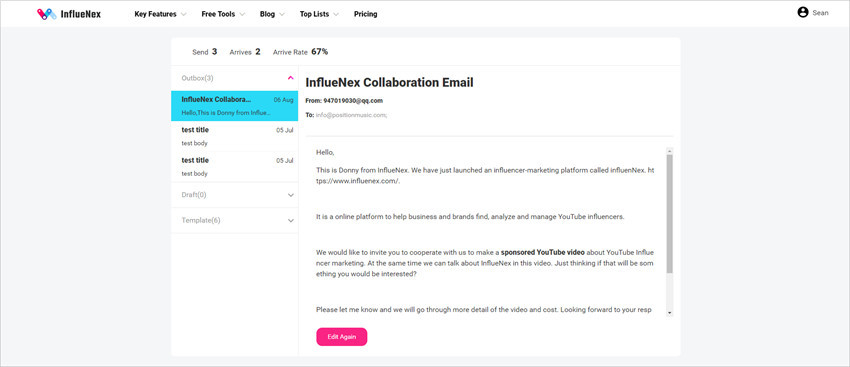Go to the Pricing page
Viewport: 850px width, 367px height.
coord(365,14)
